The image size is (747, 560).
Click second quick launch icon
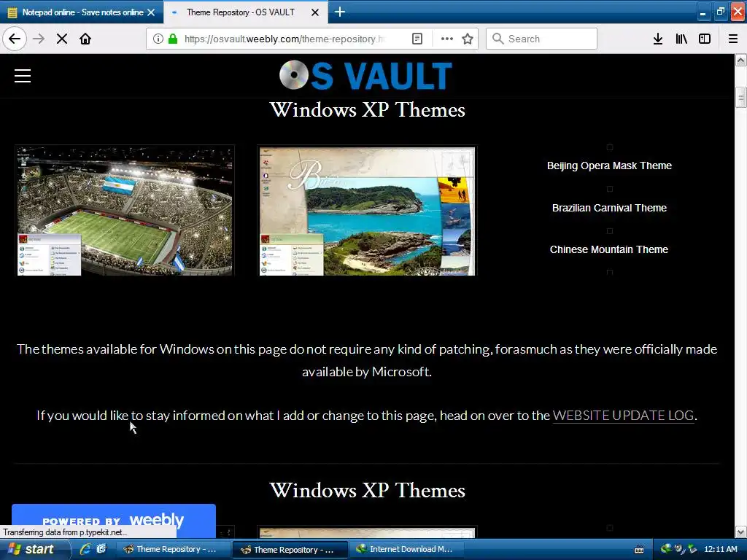coord(101,549)
